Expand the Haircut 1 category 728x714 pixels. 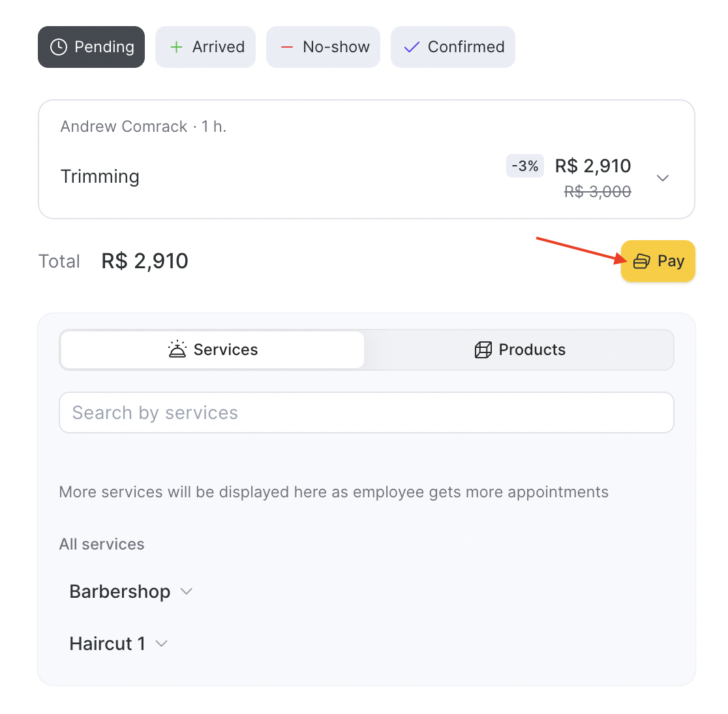pos(162,644)
